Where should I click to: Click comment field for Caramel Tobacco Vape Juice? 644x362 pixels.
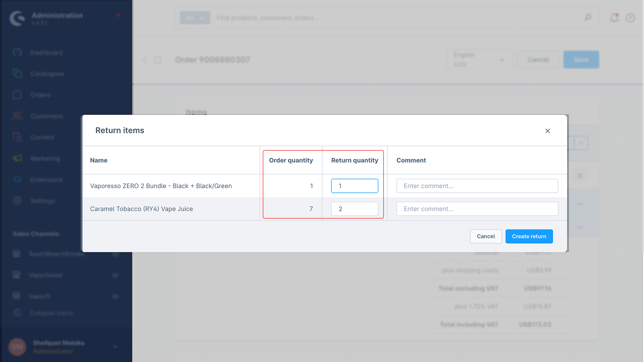[477, 209]
